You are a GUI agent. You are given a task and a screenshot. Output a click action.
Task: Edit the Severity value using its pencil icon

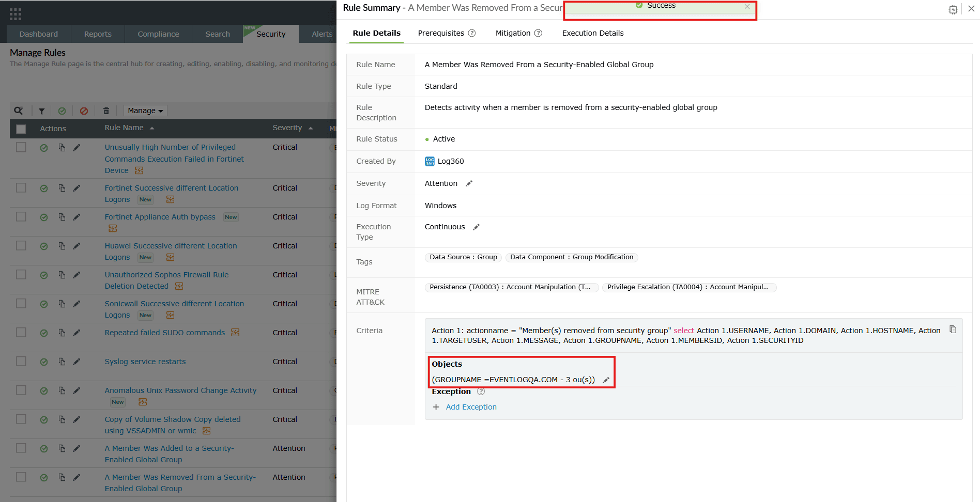pyautogui.click(x=468, y=183)
